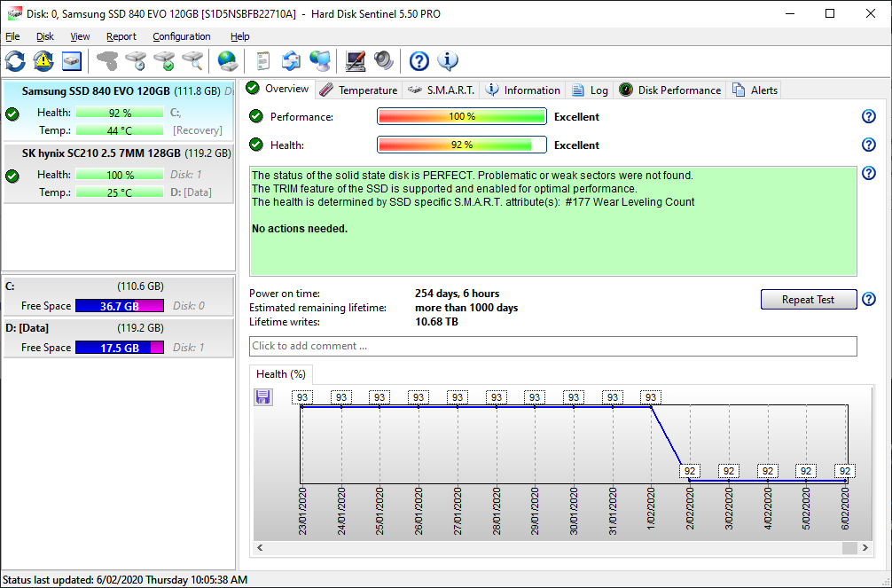Click graph scrollbar right arrow
892x588 pixels.
(865, 547)
